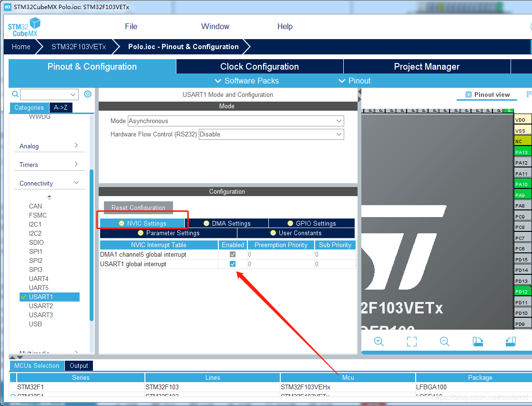Viewport: 532px width, 406px height.
Task: Open the Parameter Settings tab
Action: tap(169, 233)
